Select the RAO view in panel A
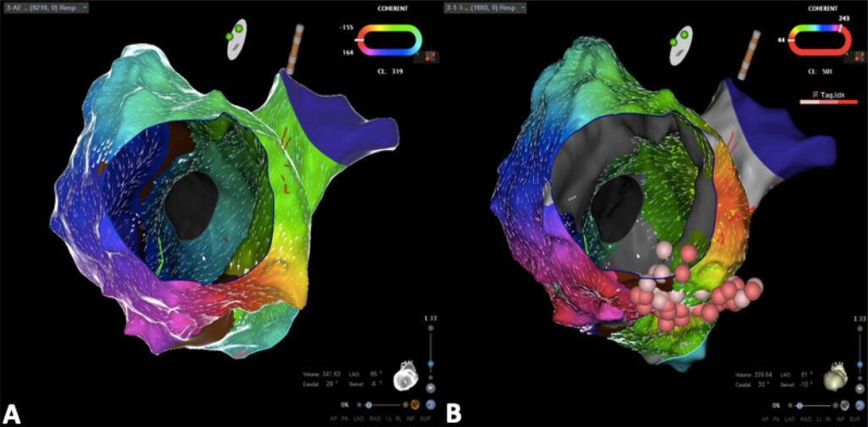The width and height of the screenshot is (868, 427). 376,419
